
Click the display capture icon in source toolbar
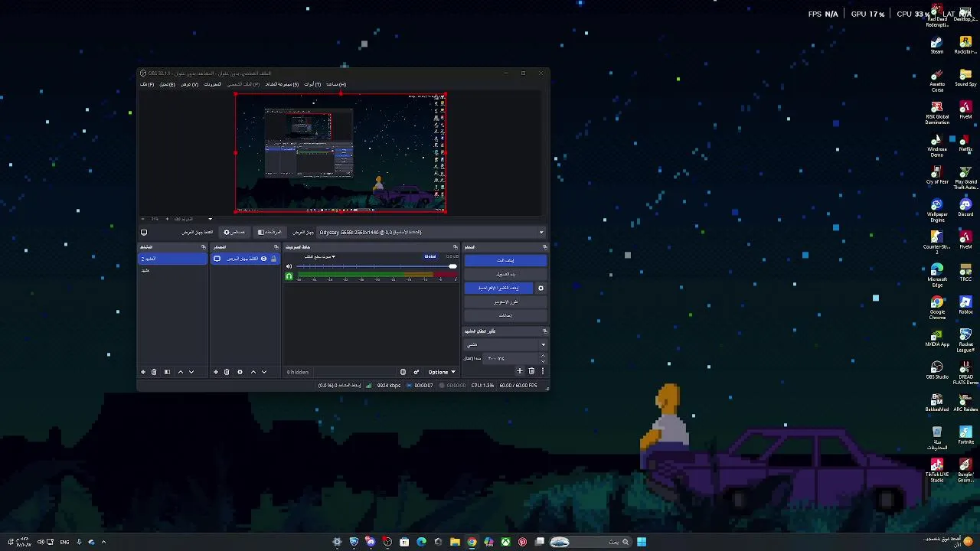point(143,232)
